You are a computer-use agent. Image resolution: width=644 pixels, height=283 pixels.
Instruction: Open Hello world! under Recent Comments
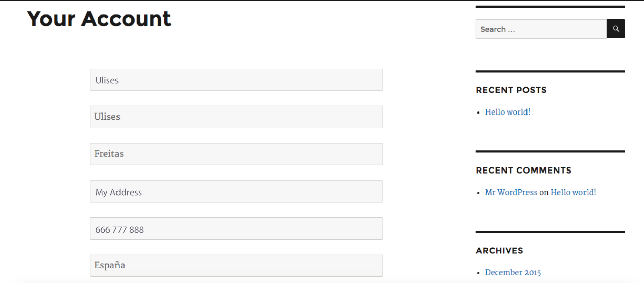pyautogui.click(x=573, y=192)
